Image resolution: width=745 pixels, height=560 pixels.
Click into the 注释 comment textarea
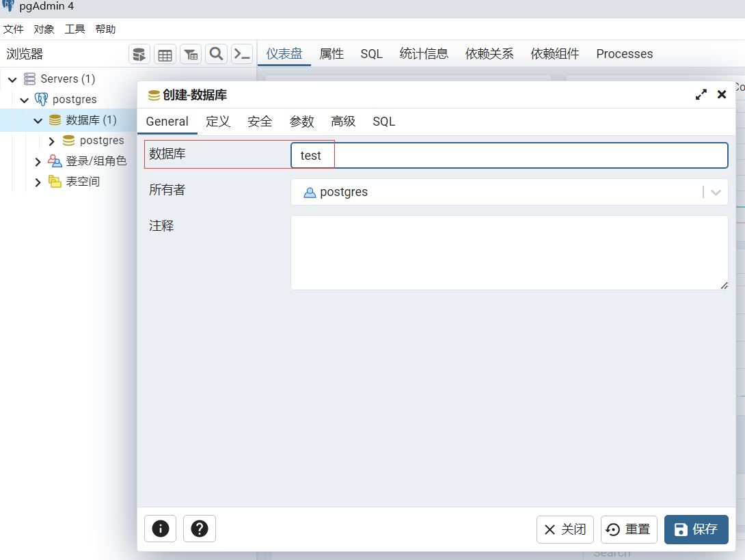(x=509, y=253)
